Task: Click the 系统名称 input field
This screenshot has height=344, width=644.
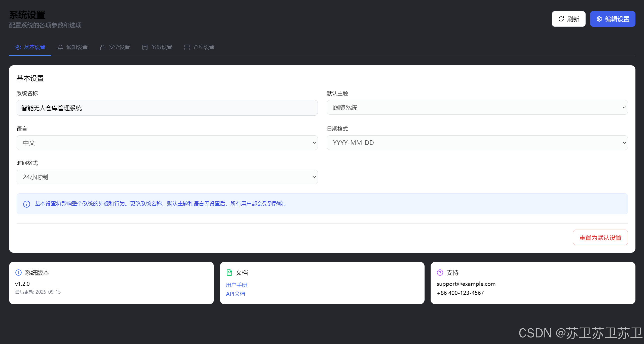Action: click(x=167, y=108)
